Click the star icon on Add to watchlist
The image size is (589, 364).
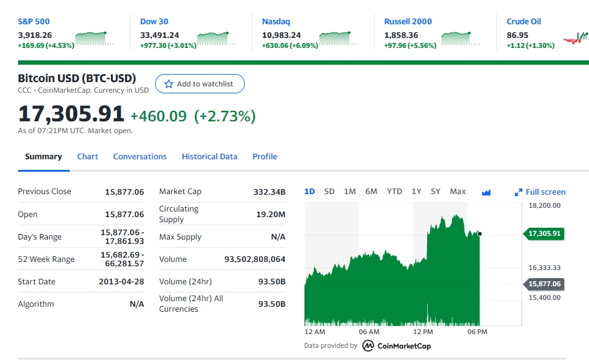click(x=168, y=84)
